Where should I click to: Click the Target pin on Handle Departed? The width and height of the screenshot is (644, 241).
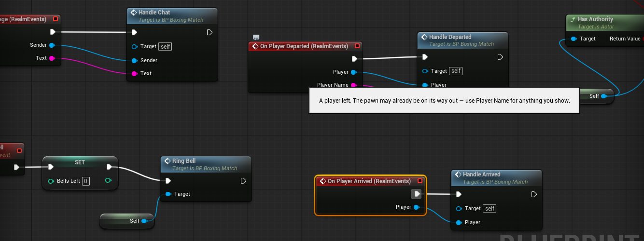(425, 71)
